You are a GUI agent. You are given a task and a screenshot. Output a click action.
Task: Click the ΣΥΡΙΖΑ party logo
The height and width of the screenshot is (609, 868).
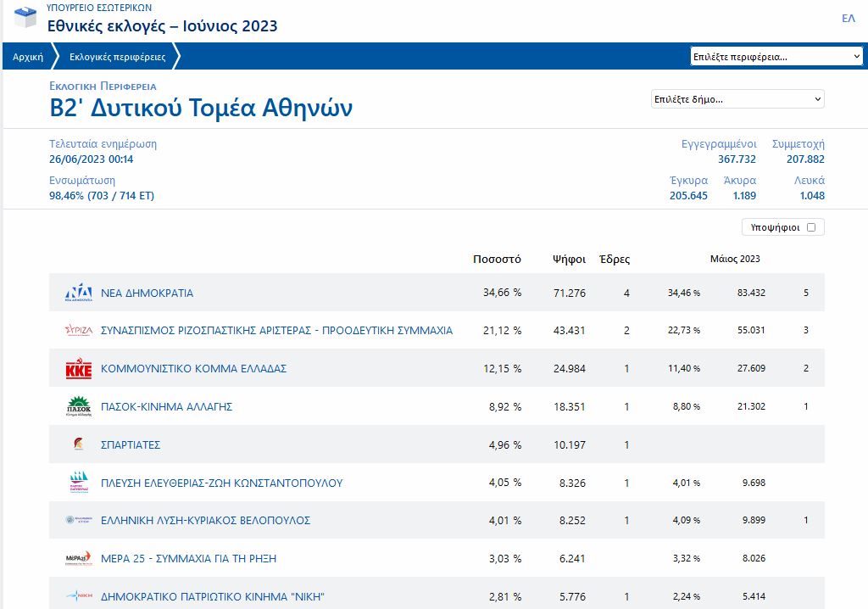[78, 331]
